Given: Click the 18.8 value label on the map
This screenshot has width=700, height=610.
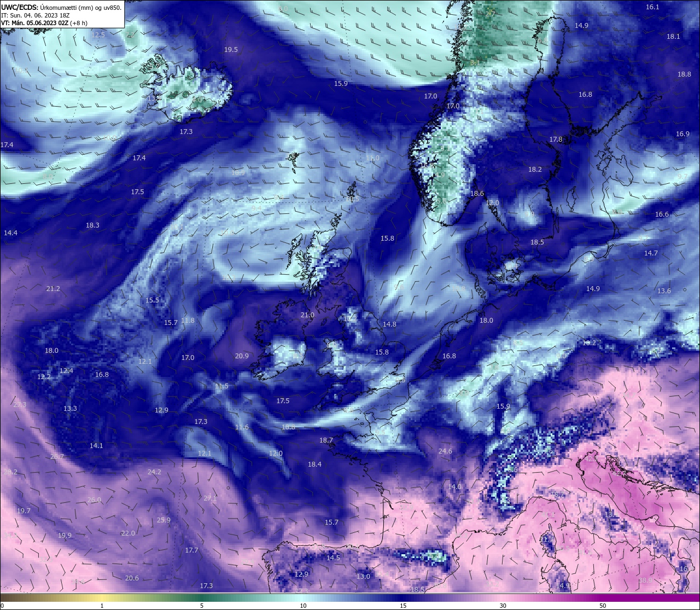Looking at the screenshot, I should (x=684, y=74).
